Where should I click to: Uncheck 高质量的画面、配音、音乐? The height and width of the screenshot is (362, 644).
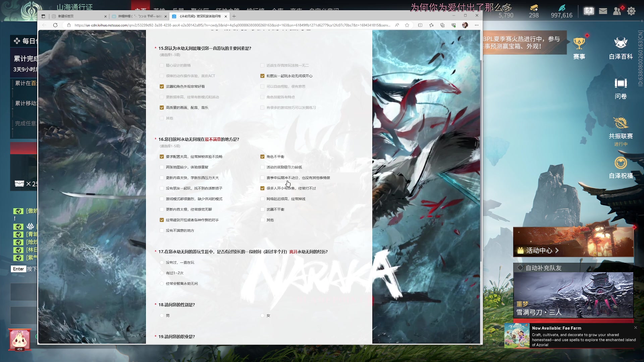(162, 108)
